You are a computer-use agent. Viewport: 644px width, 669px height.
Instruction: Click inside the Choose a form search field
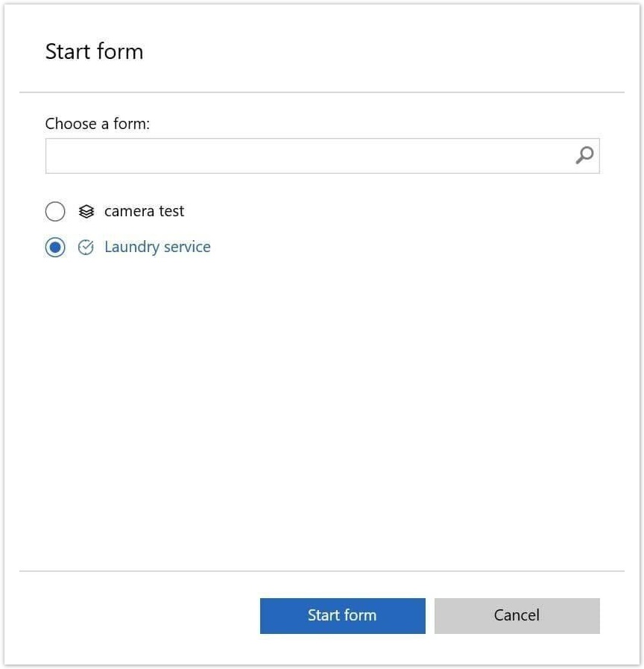coord(298,156)
